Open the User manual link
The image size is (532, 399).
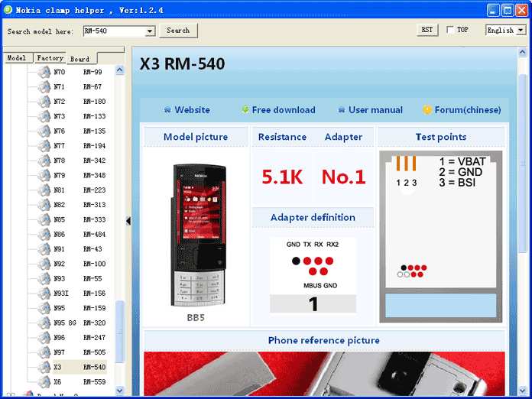pos(375,110)
